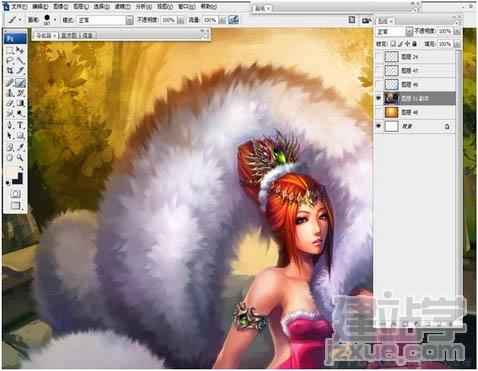Select the Dodge/Burn tool
This screenshot has height=371, width=478.
click(20, 113)
